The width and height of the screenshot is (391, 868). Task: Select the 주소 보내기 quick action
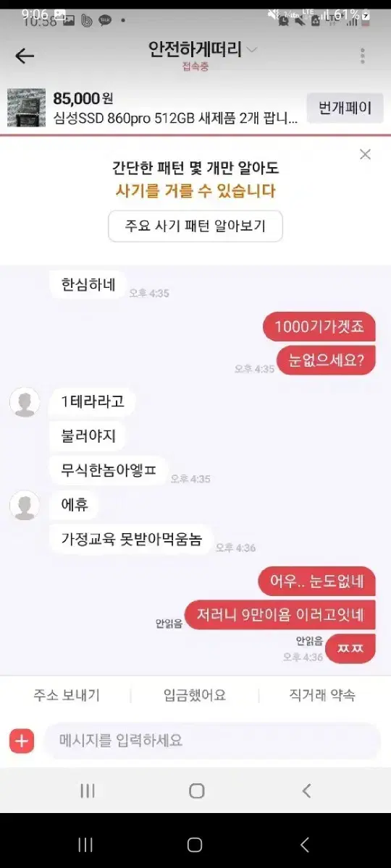(67, 695)
